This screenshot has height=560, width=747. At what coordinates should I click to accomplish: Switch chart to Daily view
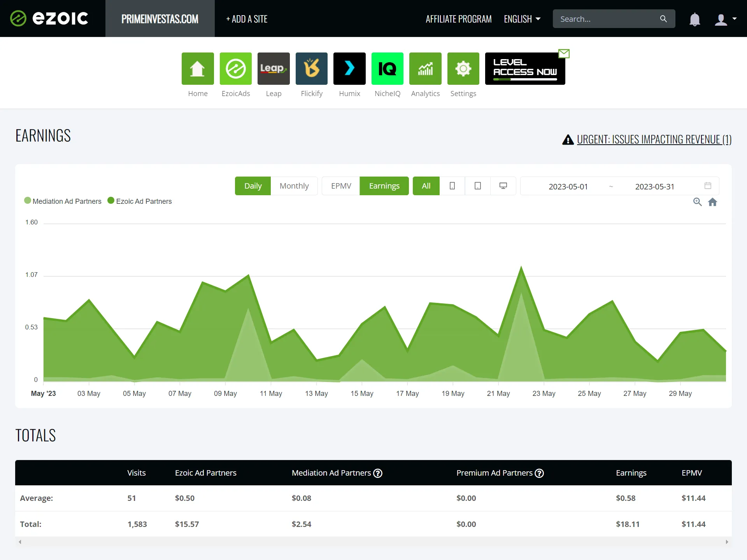(x=253, y=186)
